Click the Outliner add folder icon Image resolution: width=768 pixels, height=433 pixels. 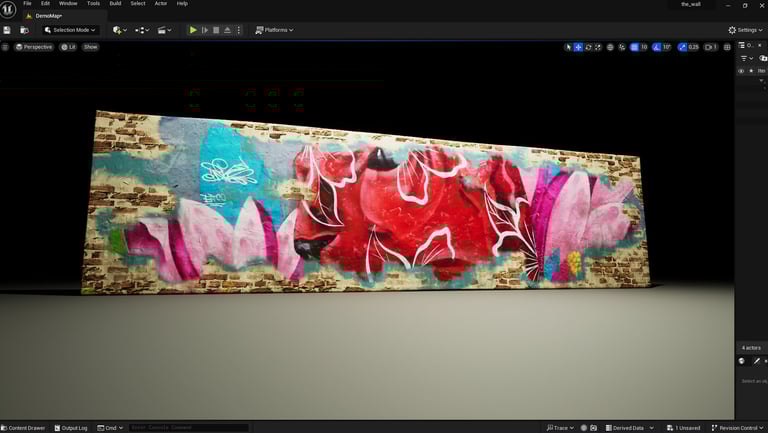(x=763, y=58)
